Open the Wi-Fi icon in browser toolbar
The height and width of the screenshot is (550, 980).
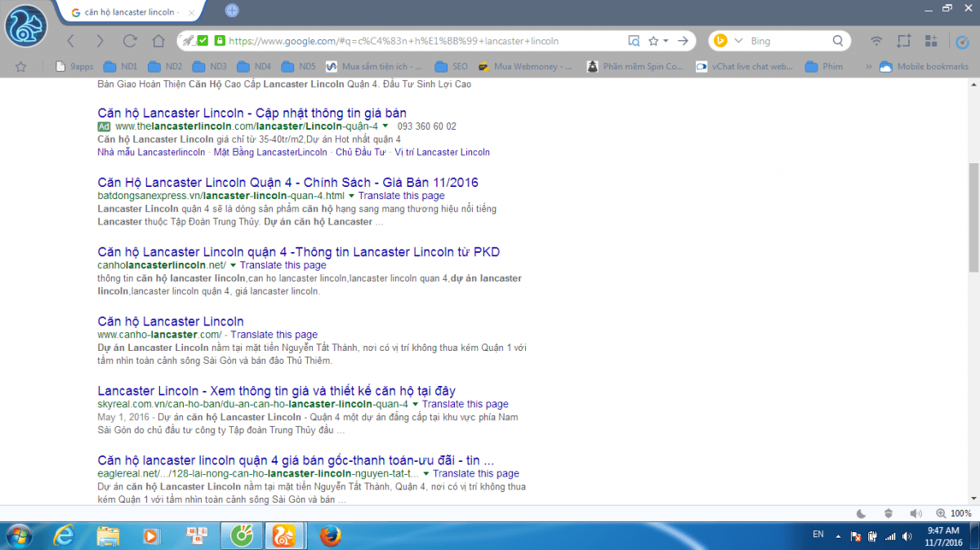coord(876,41)
